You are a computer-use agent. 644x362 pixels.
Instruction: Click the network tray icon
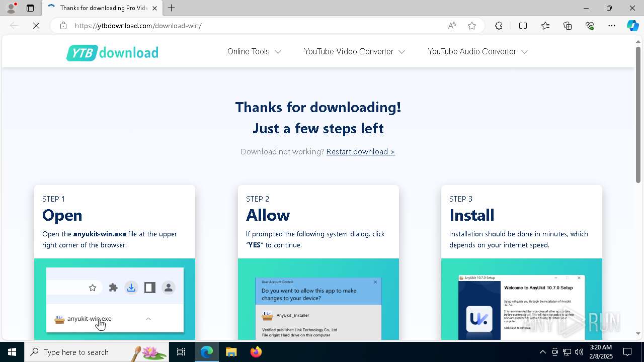tap(567, 352)
